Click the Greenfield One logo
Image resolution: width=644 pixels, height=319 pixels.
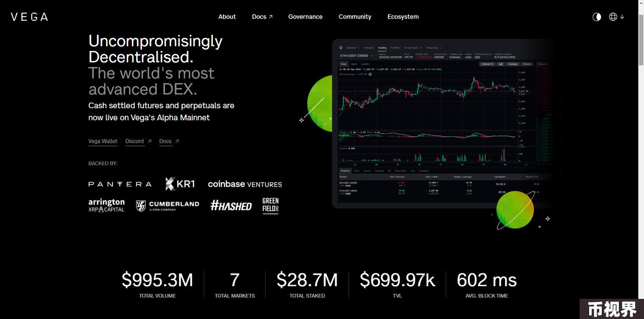pos(271,205)
